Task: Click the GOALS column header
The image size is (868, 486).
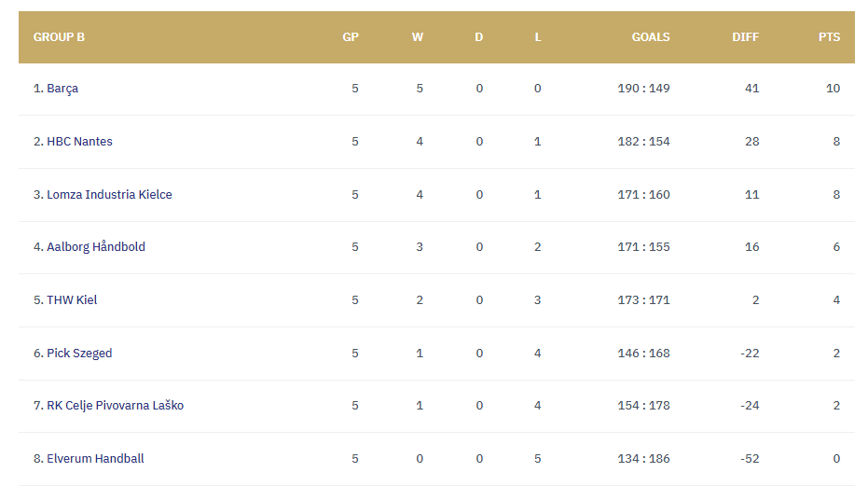Action: coord(651,37)
